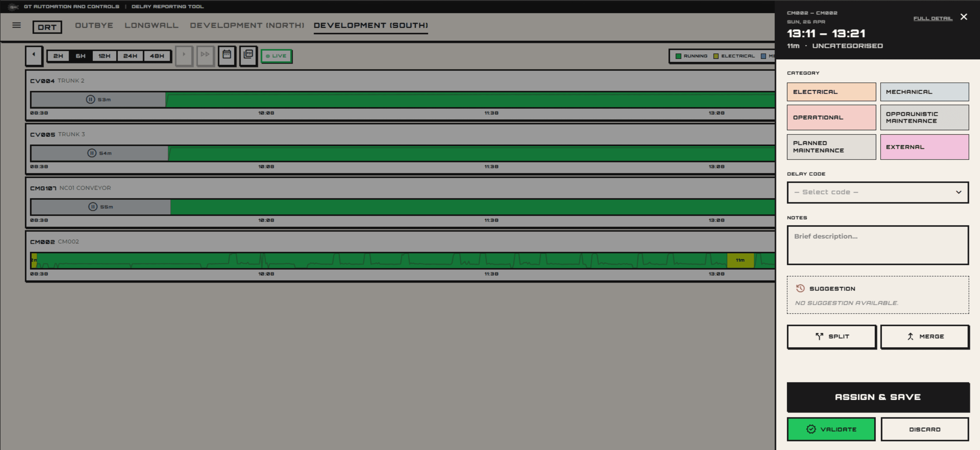This screenshot has width=980, height=450.
Task: Step timeline back with left arrow
Action: click(x=34, y=56)
